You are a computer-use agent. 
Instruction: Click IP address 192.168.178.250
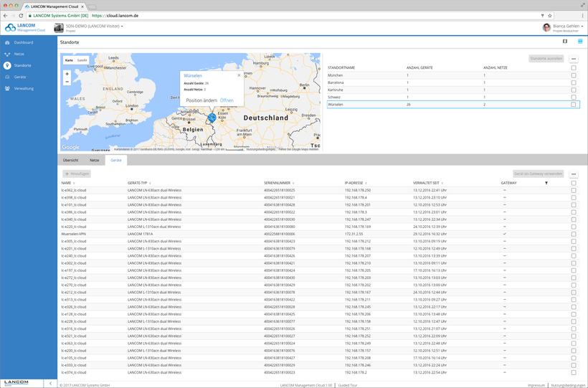point(358,190)
